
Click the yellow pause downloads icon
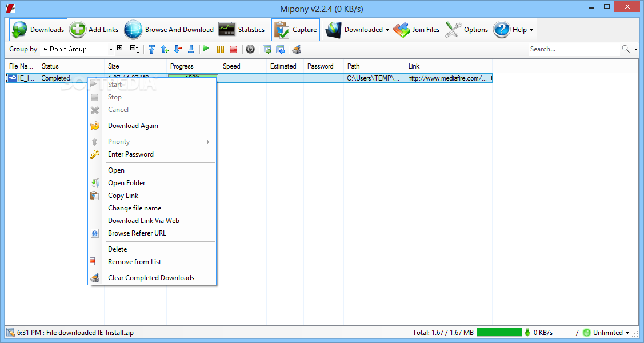221,49
